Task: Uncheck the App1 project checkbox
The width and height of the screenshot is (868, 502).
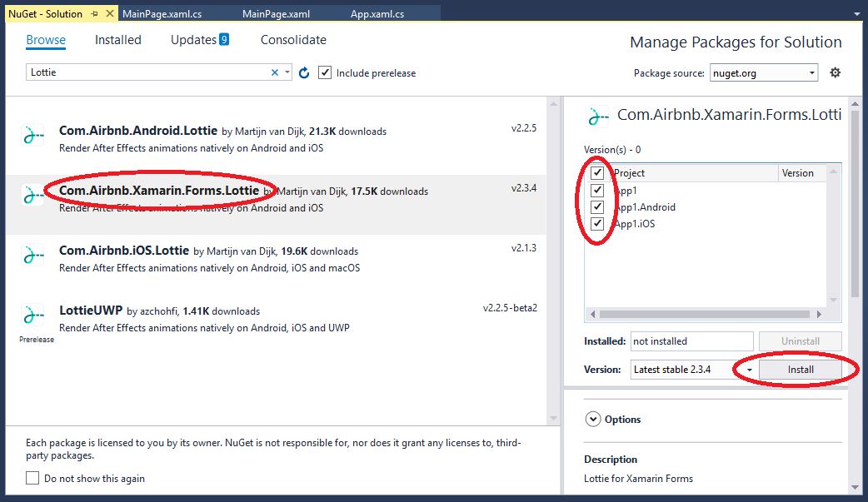Action: [x=597, y=191]
